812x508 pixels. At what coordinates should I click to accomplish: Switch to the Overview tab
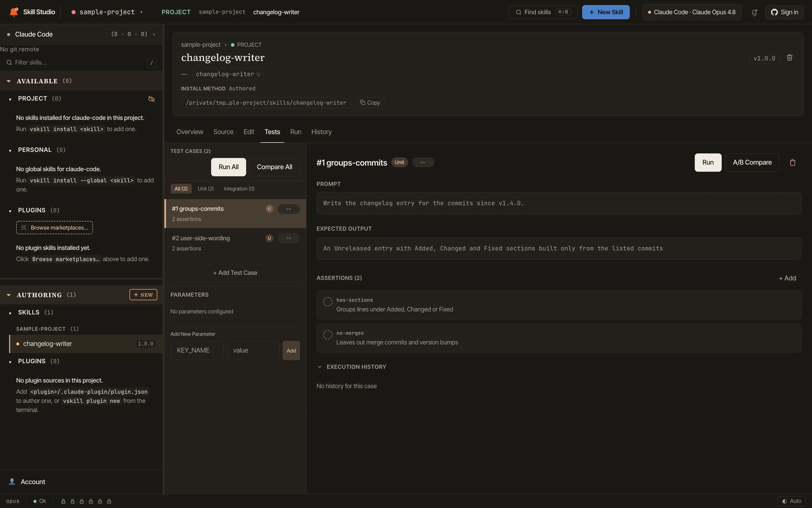click(190, 132)
